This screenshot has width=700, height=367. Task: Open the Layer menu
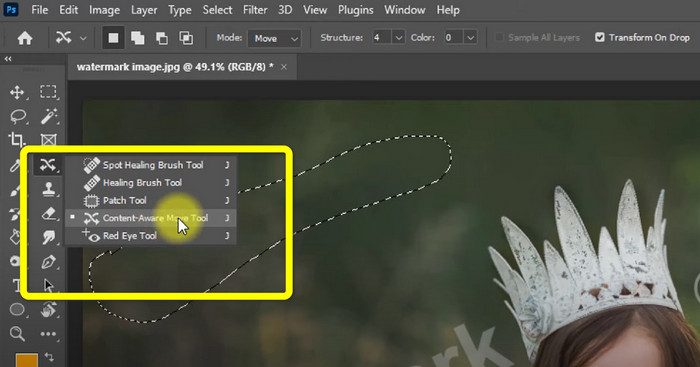[x=144, y=10]
